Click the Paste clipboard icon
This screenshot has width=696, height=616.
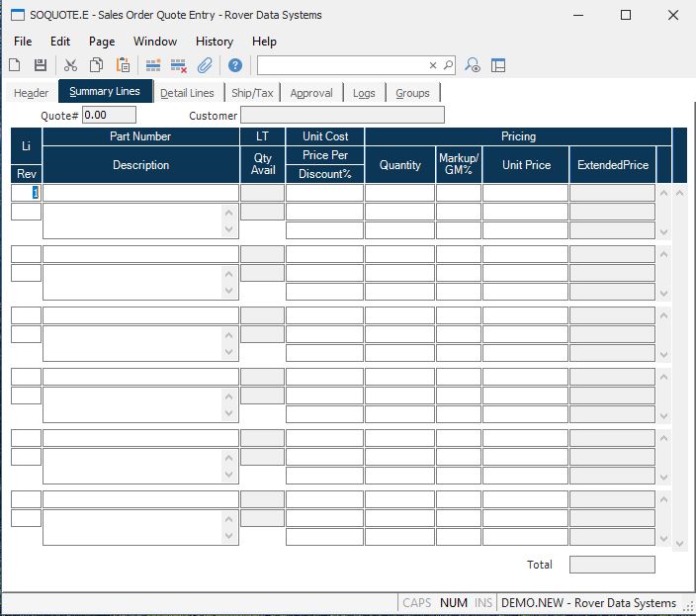pyautogui.click(x=124, y=65)
